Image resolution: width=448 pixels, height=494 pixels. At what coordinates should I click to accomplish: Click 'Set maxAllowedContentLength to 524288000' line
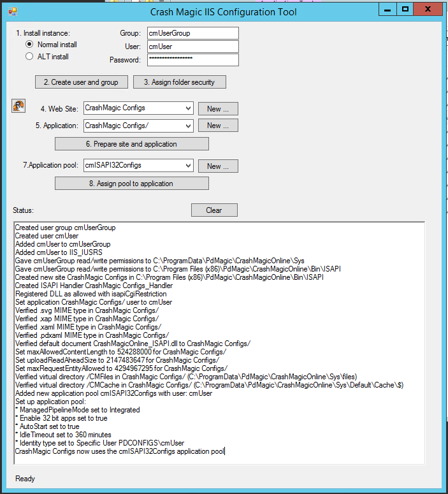(x=120, y=352)
